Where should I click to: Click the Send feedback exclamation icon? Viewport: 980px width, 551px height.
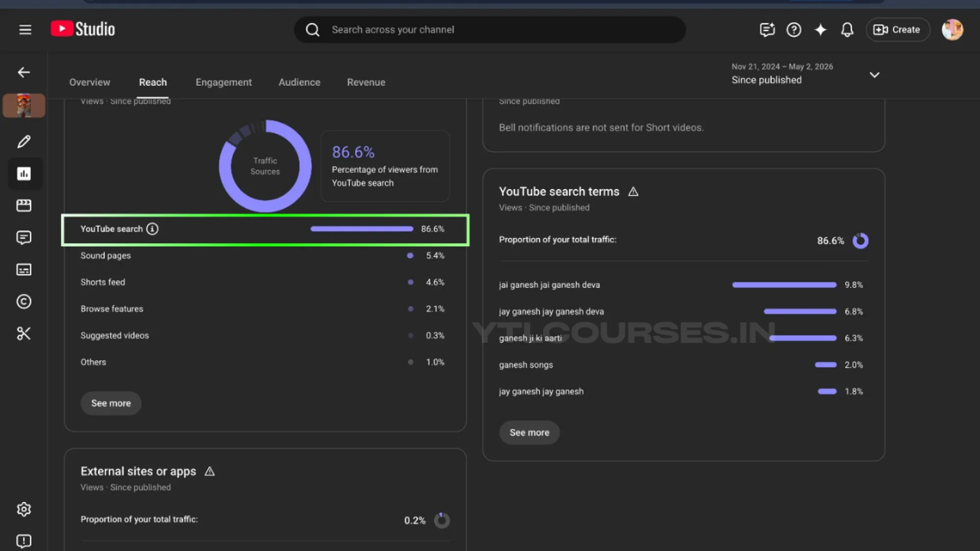pos(24,541)
